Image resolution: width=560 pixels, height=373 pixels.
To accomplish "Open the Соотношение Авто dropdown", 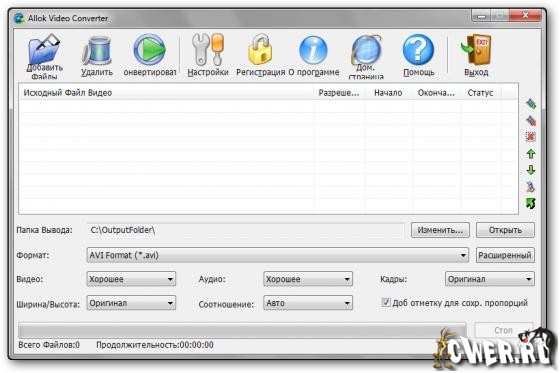I will [x=308, y=303].
